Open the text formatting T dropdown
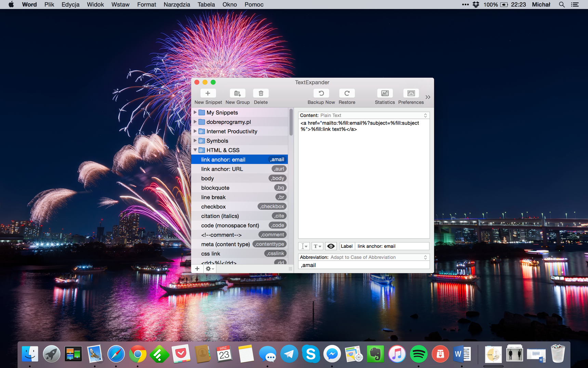Viewport: 588px width, 368px height. [317, 246]
